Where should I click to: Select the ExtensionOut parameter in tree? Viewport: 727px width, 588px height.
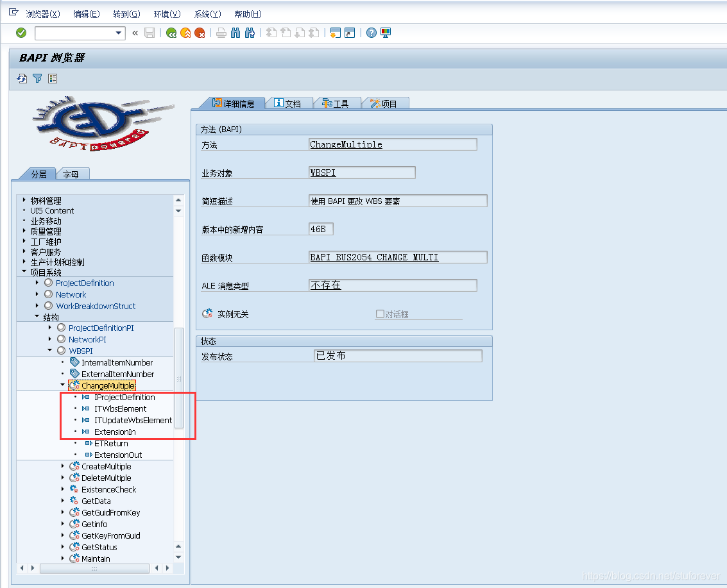(118, 455)
